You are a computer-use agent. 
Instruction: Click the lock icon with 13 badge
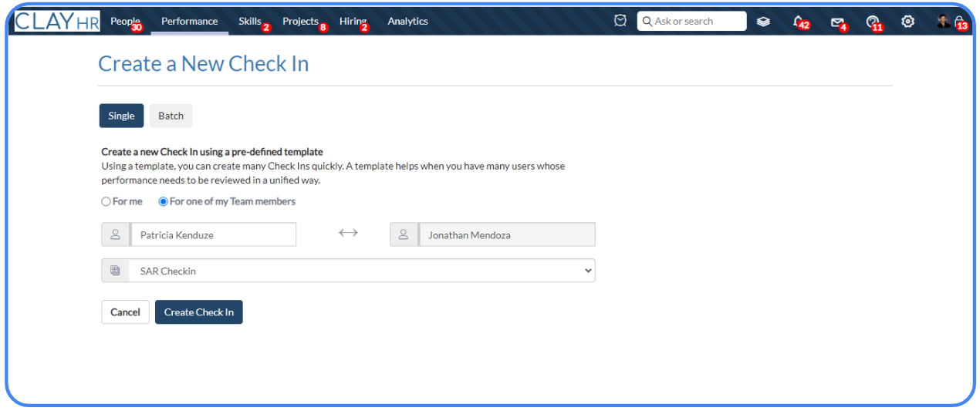tap(960, 22)
